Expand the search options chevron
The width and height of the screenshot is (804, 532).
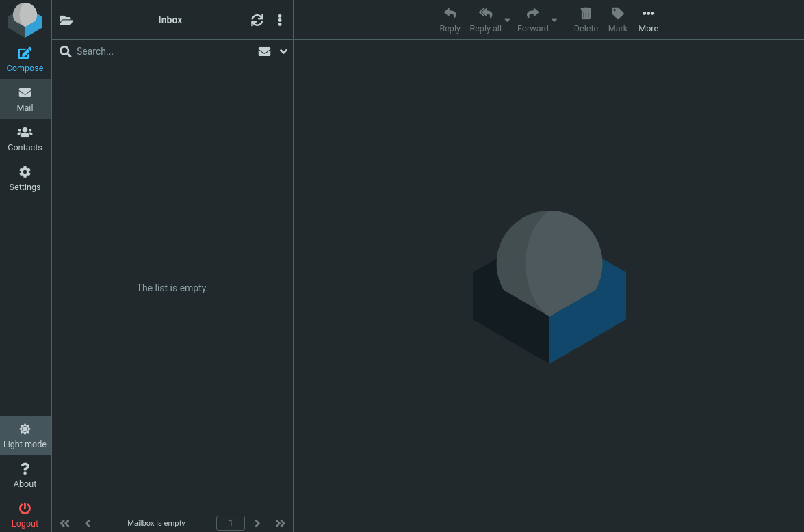283,51
